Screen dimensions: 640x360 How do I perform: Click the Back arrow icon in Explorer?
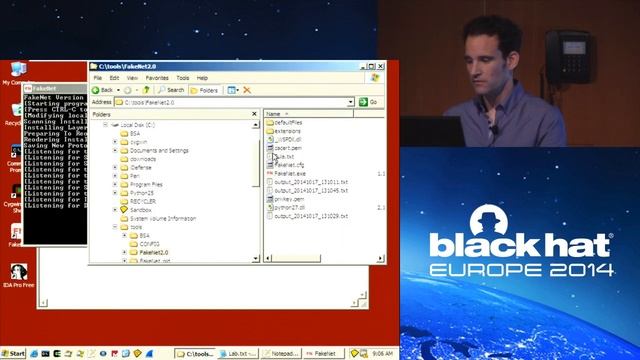[x=96, y=90]
